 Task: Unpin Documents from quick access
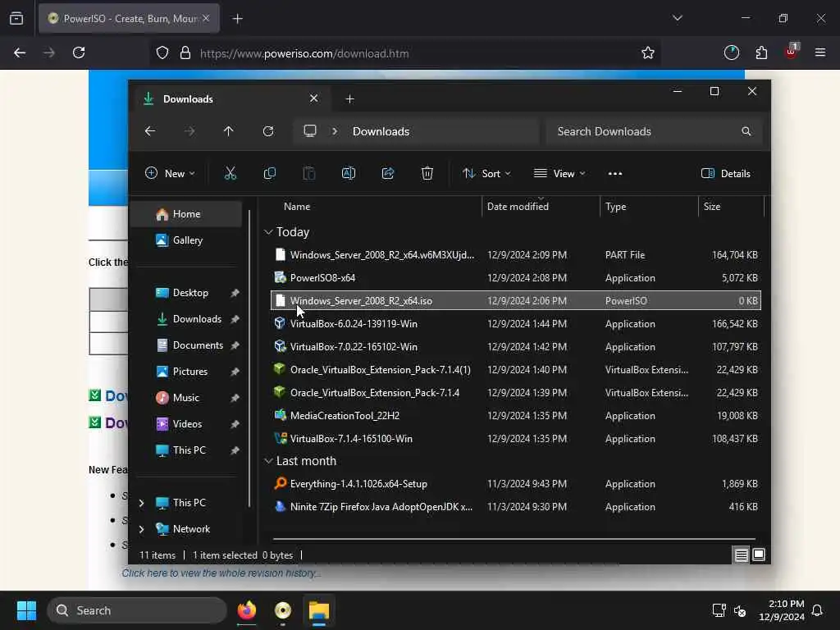tap(235, 345)
